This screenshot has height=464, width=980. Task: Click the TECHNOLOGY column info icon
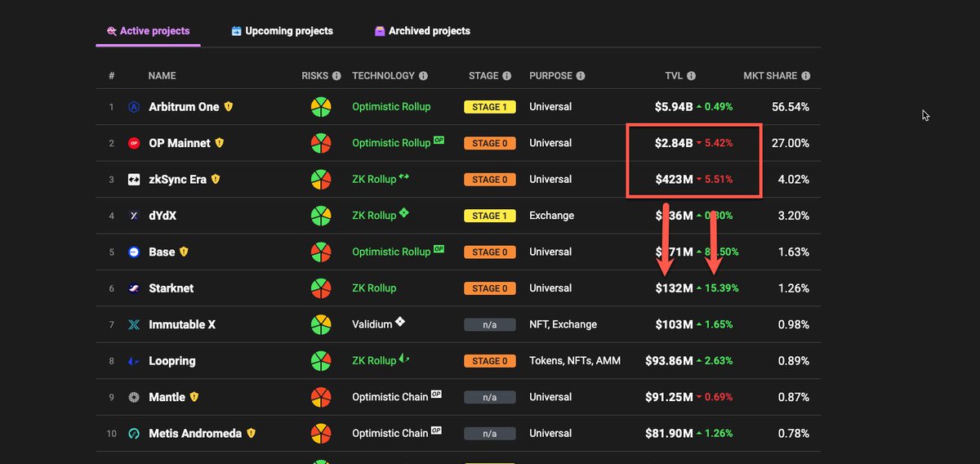pyautogui.click(x=423, y=76)
